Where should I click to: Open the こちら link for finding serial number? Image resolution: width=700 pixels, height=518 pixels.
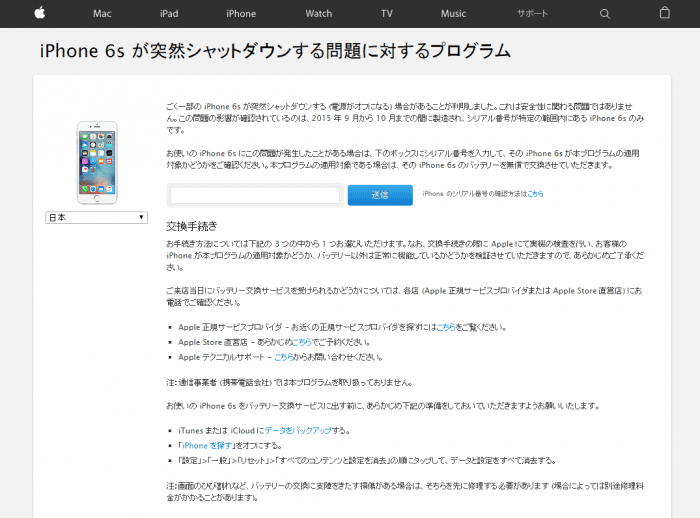[535, 194]
